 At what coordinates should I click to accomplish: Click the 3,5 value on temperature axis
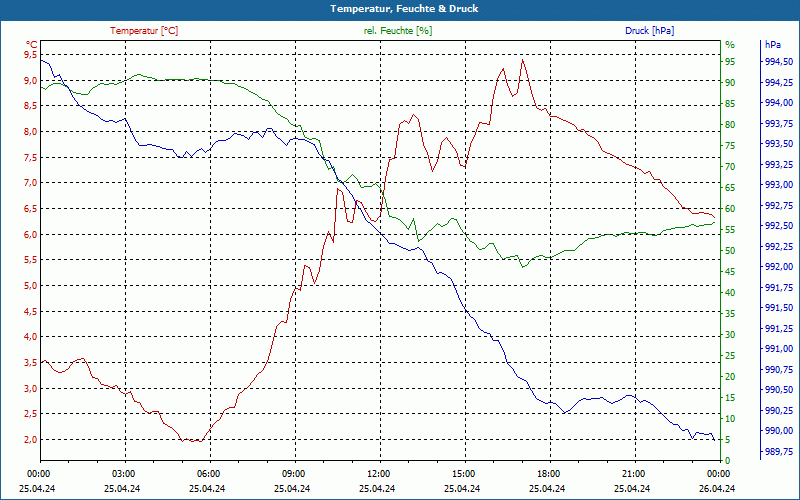pos(31,363)
